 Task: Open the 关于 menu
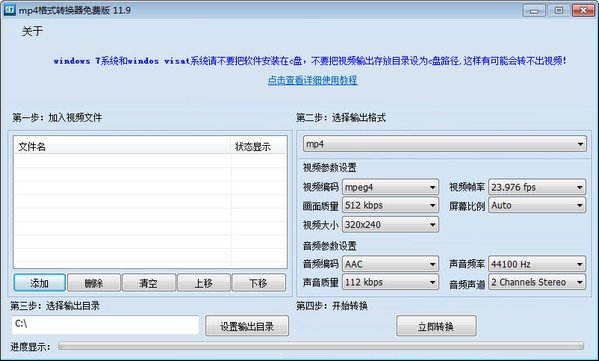tap(32, 31)
